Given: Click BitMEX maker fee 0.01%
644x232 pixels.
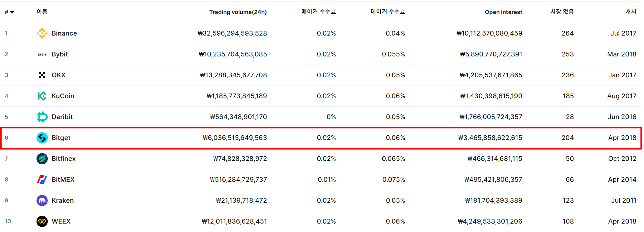Looking at the screenshot, I should (327, 180).
